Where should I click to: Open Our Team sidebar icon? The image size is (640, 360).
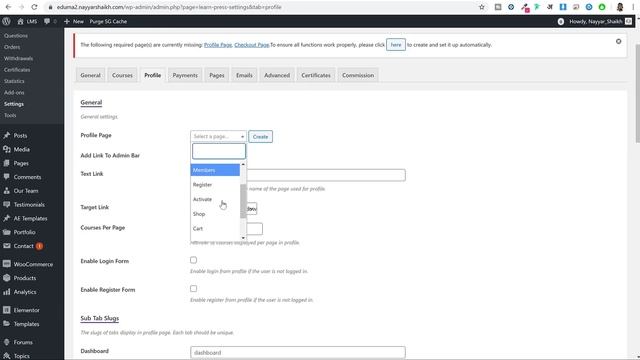[7, 191]
